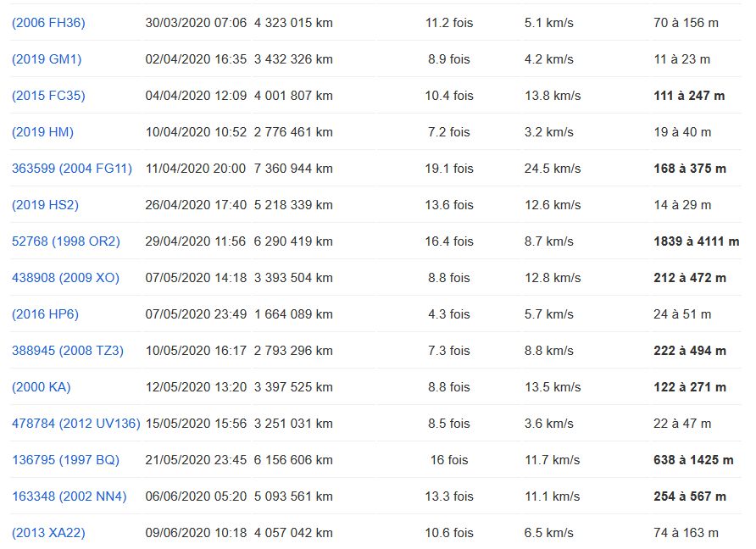Follow the 478784 (2012 UV136) link

(x=76, y=424)
